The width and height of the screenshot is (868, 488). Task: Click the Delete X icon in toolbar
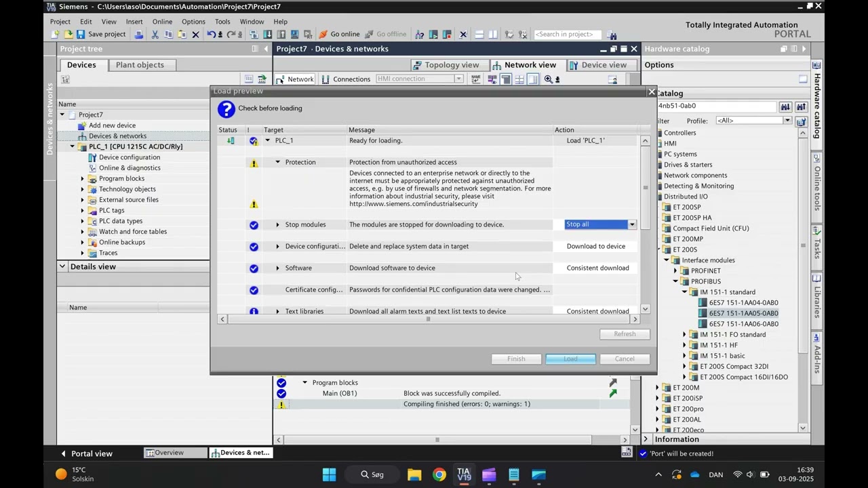tap(196, 35)
